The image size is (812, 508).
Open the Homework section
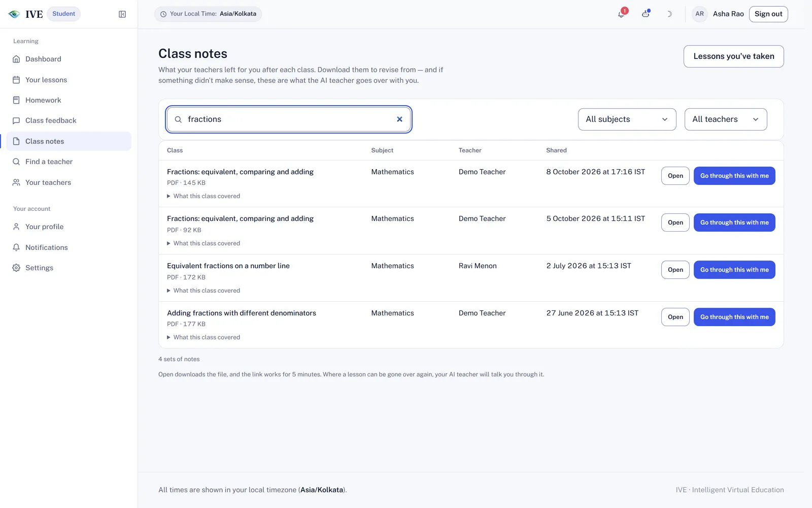pyautogui.click(x=69, y=100)
